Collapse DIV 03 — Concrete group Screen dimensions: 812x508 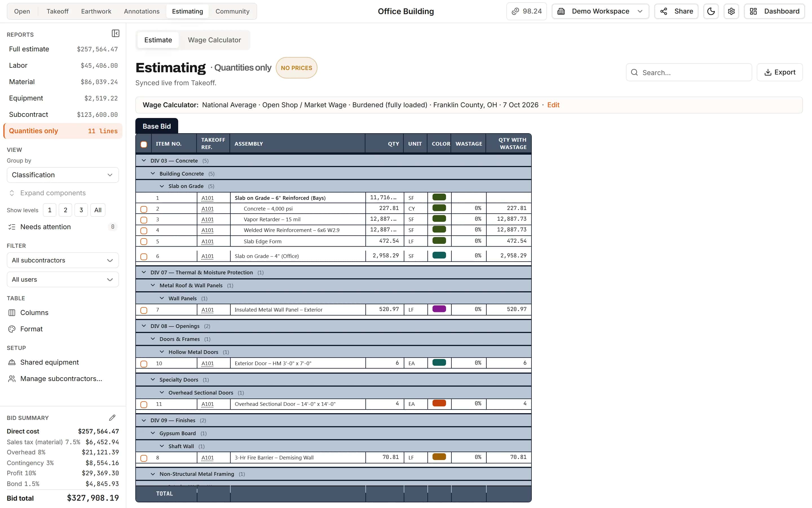pos(144,161)
